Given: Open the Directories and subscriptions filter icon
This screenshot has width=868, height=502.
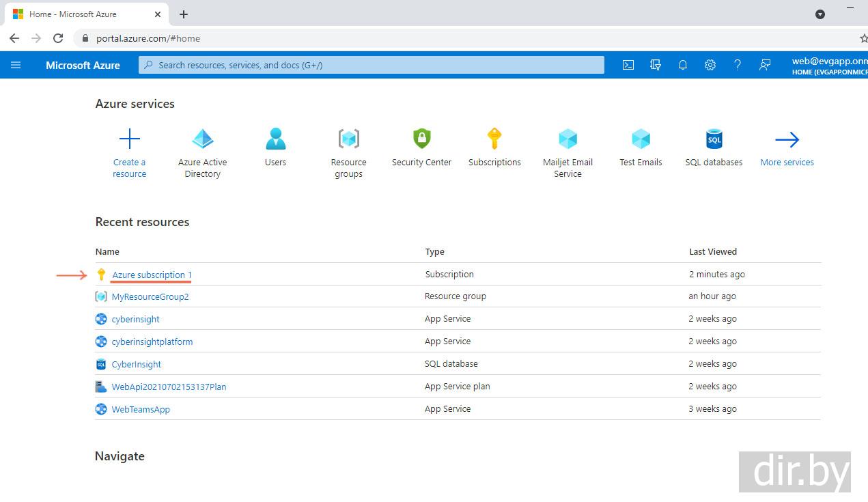Looking at the screenshot, I should (x=656, y=65).
